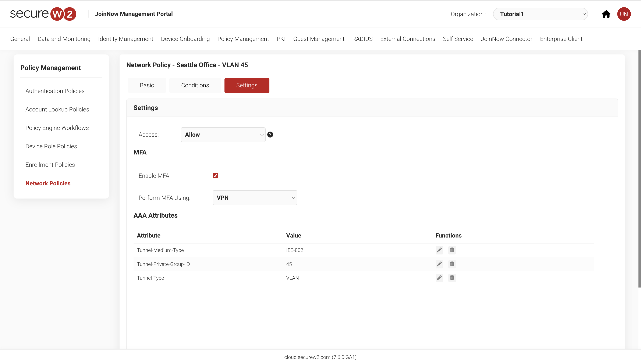The image size is (641, 364).
Task: Switch to the Conditions tab
Action: click(195, 85)
